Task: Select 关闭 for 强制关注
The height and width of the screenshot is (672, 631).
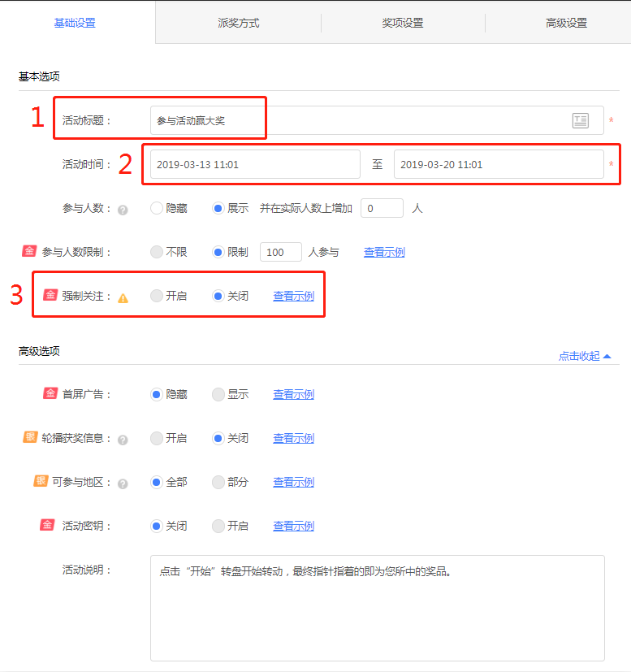Action: (x=218, y=296)
